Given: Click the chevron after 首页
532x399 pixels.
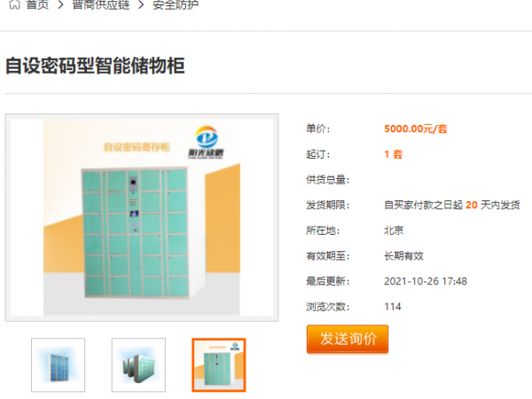Looking at the screenshot, I should (60, 4).
